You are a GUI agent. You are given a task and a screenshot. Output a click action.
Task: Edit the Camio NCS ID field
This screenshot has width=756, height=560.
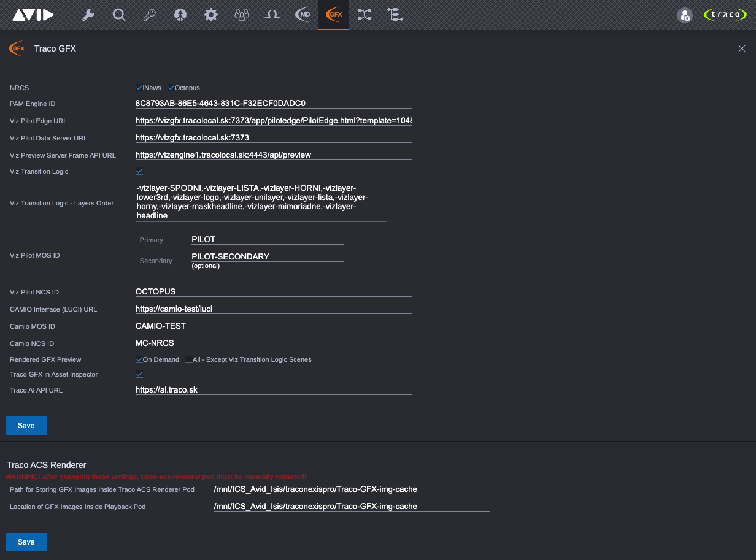pyautogui.click(x=273, y=343)
